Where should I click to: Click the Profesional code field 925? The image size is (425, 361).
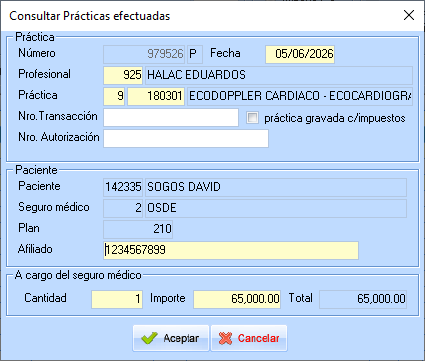click(x=123, y=75)
